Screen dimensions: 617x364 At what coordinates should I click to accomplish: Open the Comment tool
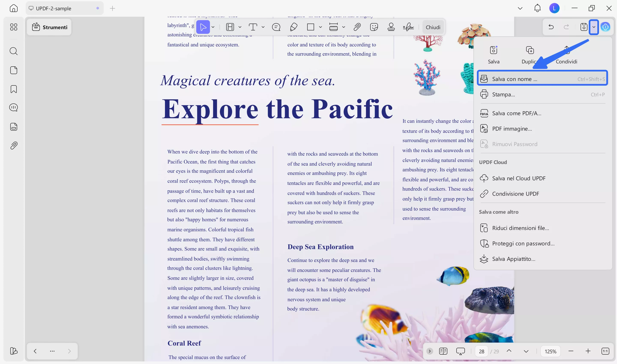click(x=276, y=27)
